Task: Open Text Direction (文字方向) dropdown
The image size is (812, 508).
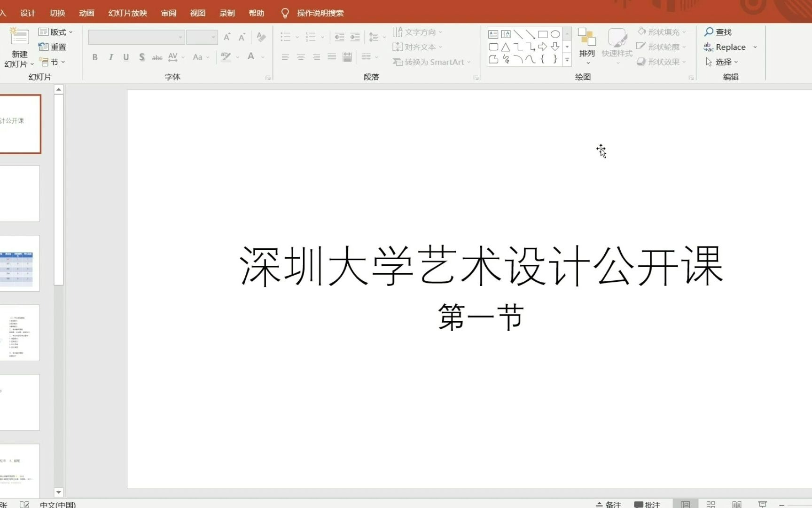Action: click(x=418, y=32)
